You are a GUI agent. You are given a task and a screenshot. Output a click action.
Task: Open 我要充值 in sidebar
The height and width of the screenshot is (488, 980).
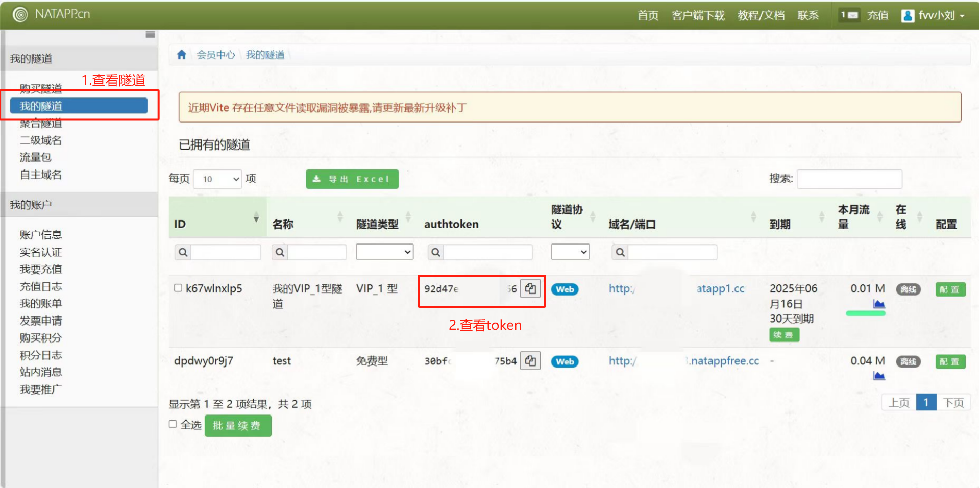[x=41, y=269]
